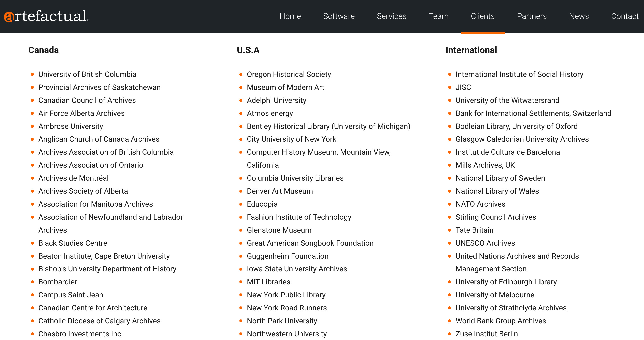The width and height of the screenshot is (644, 340).
Task: Open the Partners page
Action: (x=532, y=16)
